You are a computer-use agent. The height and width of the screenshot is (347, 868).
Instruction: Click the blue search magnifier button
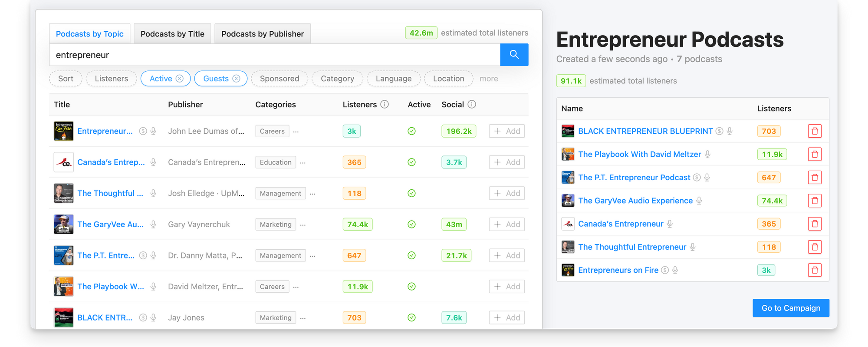coord(514,55)
